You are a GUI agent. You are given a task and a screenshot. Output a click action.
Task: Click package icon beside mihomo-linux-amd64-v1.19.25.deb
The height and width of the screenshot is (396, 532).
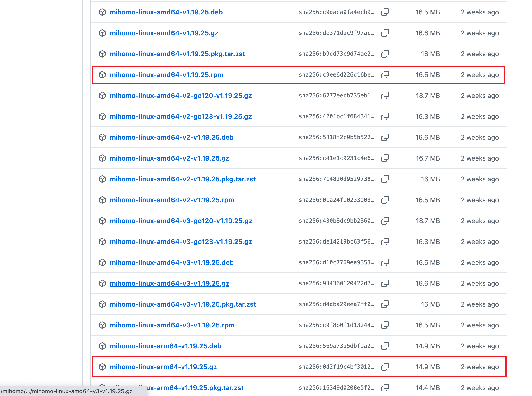point(102,12)
